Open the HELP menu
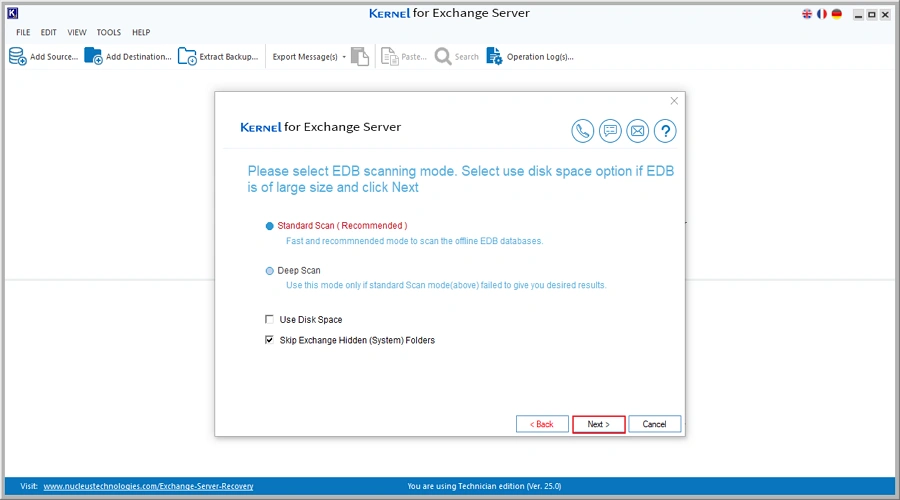Screen dimensions: 900x500 tap(141, 32)
